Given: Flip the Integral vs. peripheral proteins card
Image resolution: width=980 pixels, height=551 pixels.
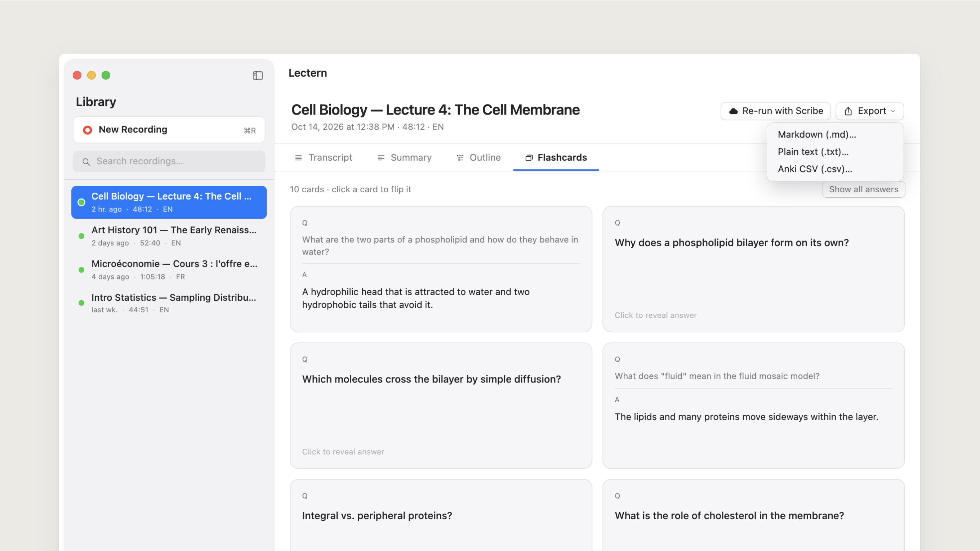Looking at the screenshot, I should click(x=441, y=515).
